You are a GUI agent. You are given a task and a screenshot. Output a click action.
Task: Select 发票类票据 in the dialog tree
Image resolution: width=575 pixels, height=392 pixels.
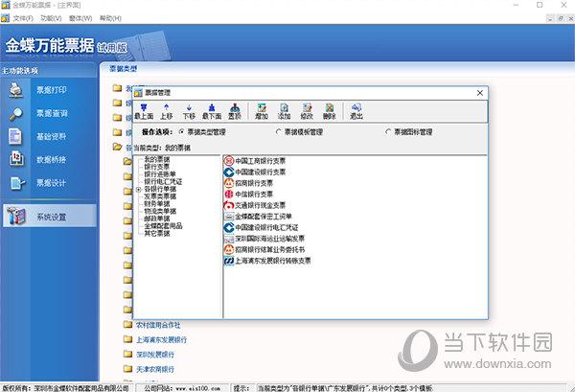160,196
